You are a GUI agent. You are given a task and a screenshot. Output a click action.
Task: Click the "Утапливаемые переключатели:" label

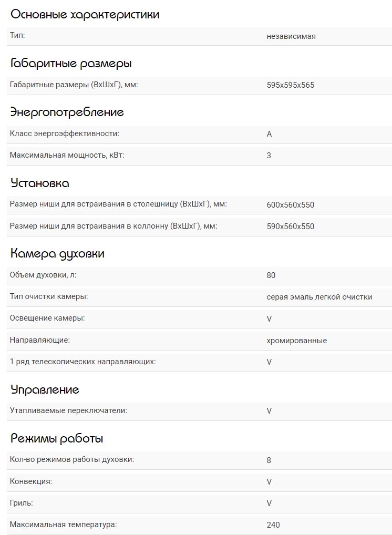click(x=68, y=410)
